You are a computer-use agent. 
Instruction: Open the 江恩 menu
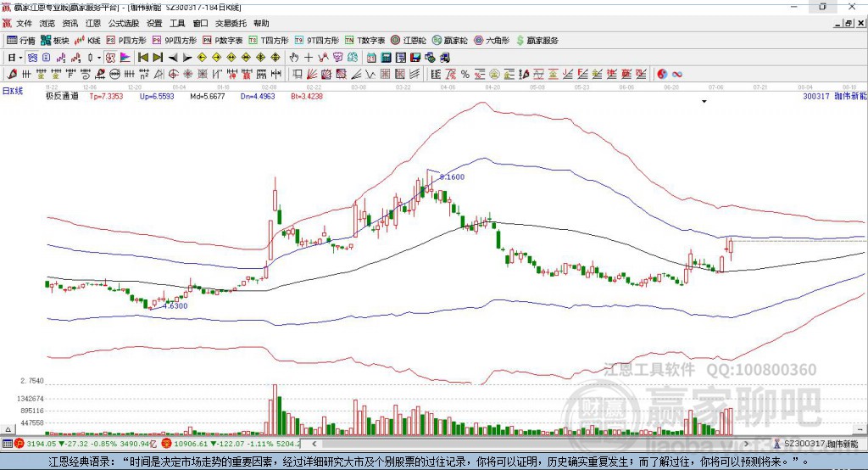click(93, 23)
